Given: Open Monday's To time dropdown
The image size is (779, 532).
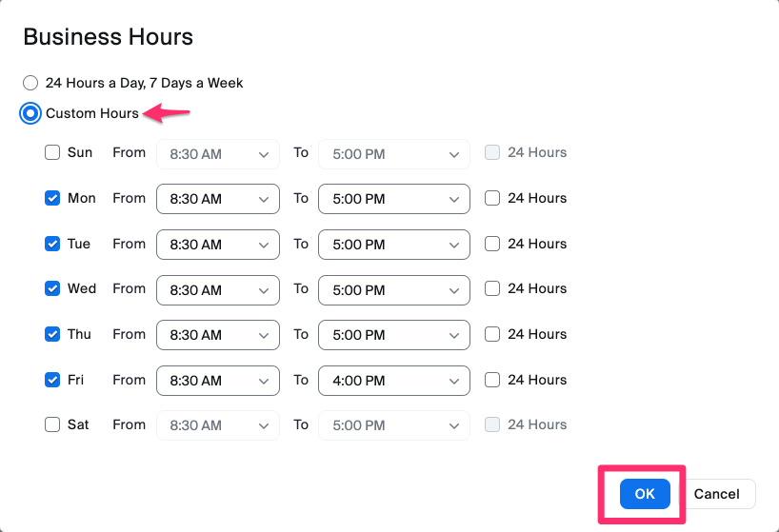Looking at the screenshot, I should [393, 199].
